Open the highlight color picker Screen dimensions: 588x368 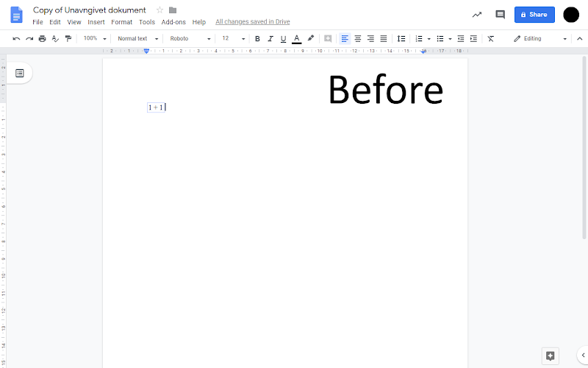click(x=310, y=38)
